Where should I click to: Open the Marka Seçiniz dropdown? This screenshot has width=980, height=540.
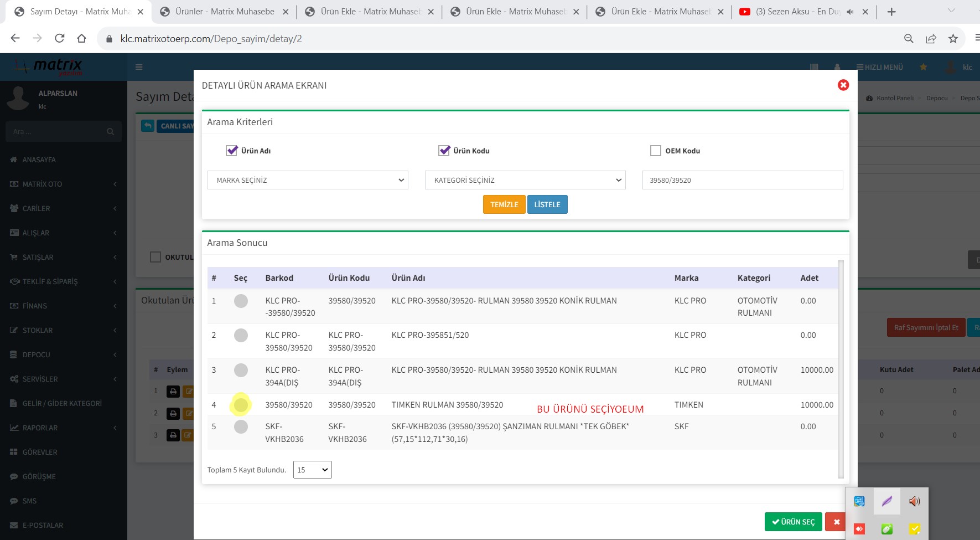(308, 180)
